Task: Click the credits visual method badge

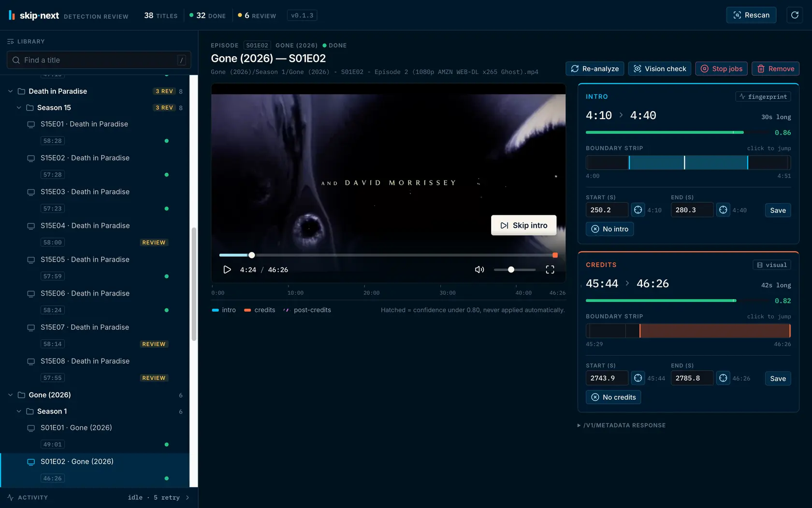Action: (772, 265)
